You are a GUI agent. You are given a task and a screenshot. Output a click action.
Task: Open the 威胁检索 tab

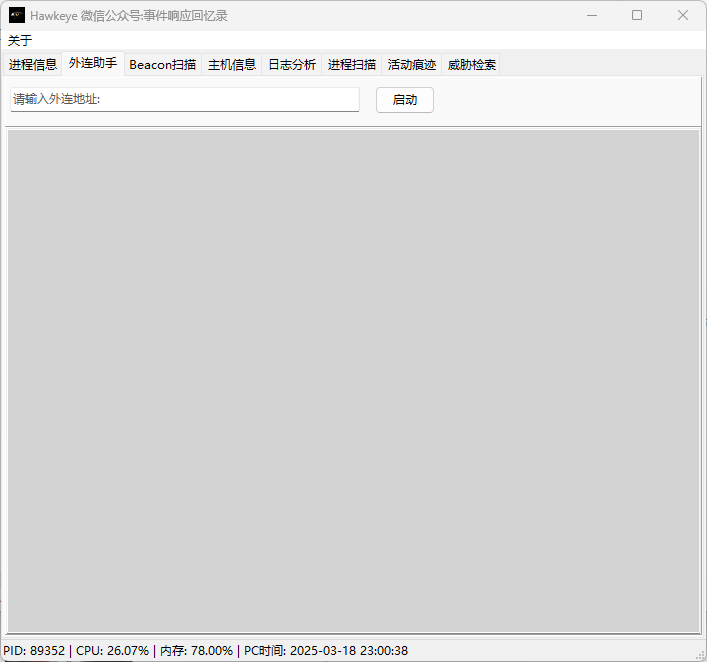tap(472, 64)
